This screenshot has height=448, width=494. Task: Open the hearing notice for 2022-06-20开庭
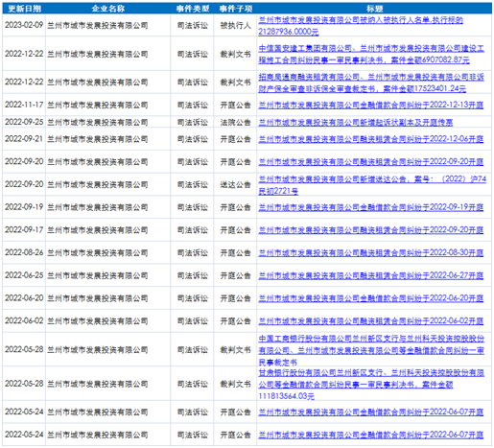[371, 298]
